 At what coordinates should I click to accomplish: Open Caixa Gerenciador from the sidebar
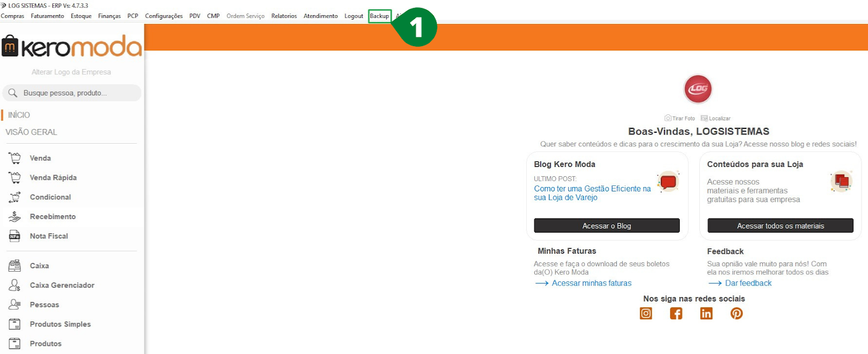(62, 286)
